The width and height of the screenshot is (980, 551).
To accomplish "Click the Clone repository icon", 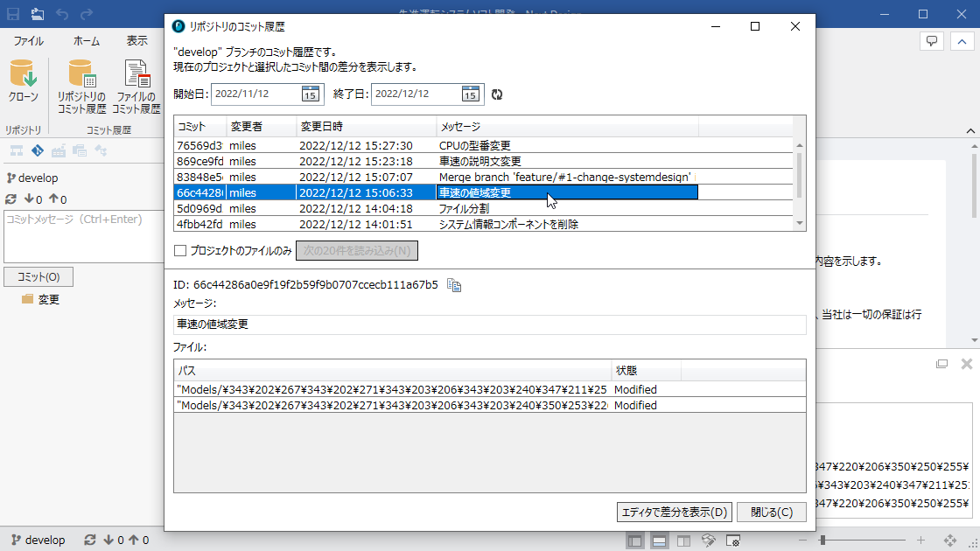I will [x=23, y=81].
